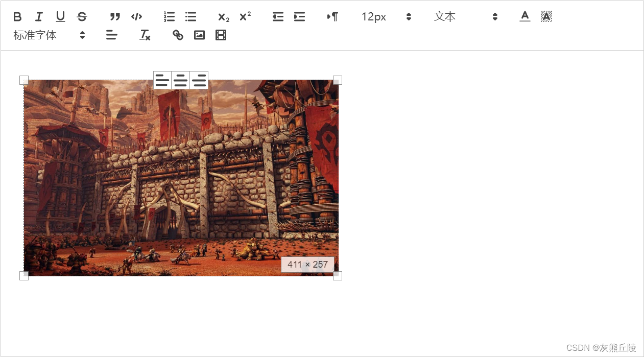Viewport: 644px width, 357px height.
Task: Align the selected image right
Action: coord(199,80)
